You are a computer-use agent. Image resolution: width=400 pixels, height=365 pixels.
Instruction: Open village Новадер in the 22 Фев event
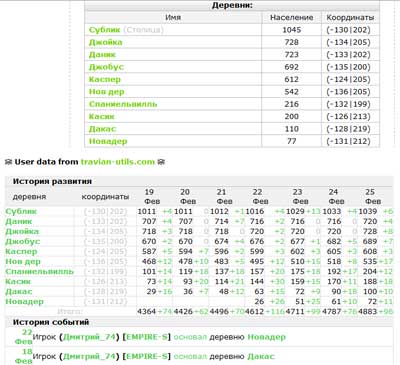point(266,337)
